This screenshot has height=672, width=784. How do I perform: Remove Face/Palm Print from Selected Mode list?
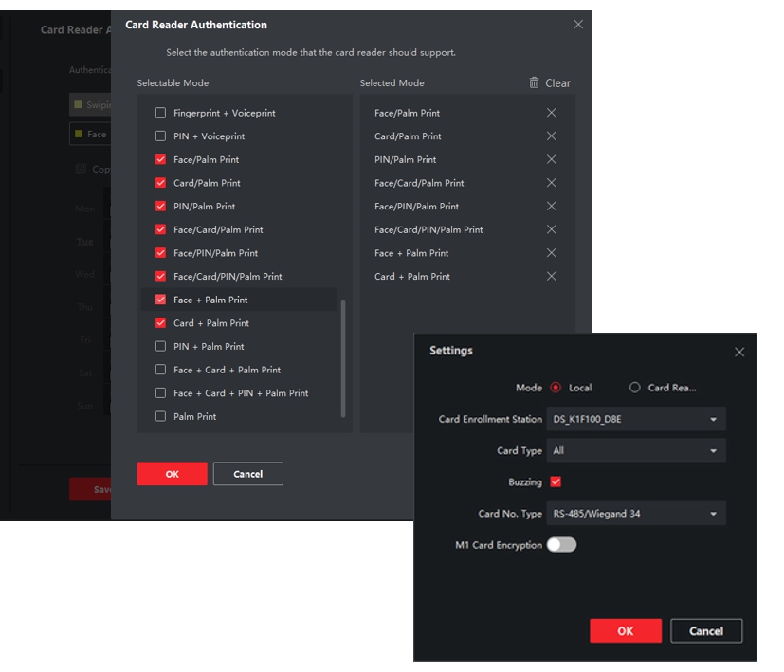551,113
